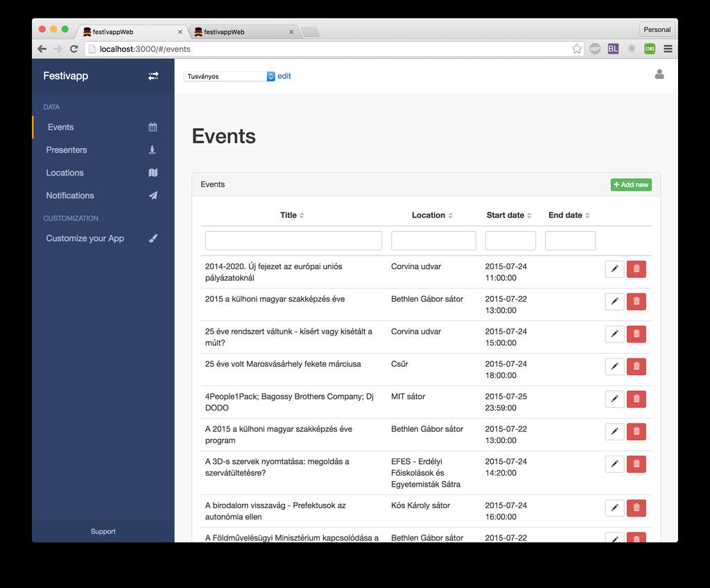Open the Chrome hamburger menu
This screenshot has height=588, width=710.
(x=668, y=49)
